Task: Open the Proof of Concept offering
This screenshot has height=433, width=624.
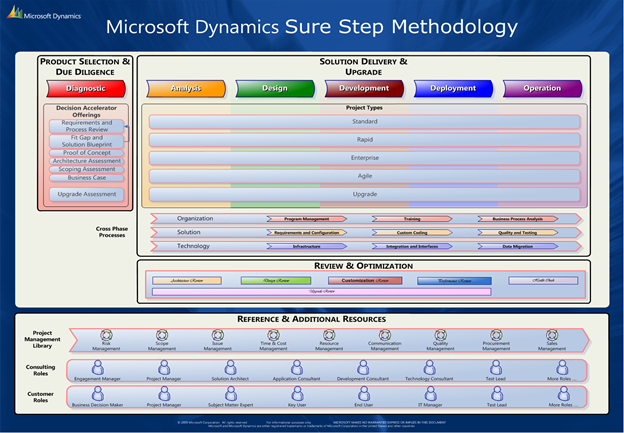Action: [87, 153]
